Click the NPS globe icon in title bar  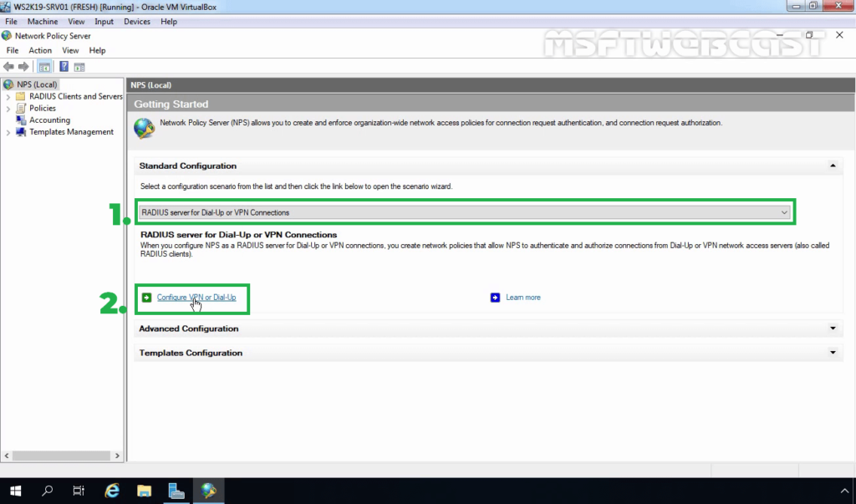click(7, 35)
